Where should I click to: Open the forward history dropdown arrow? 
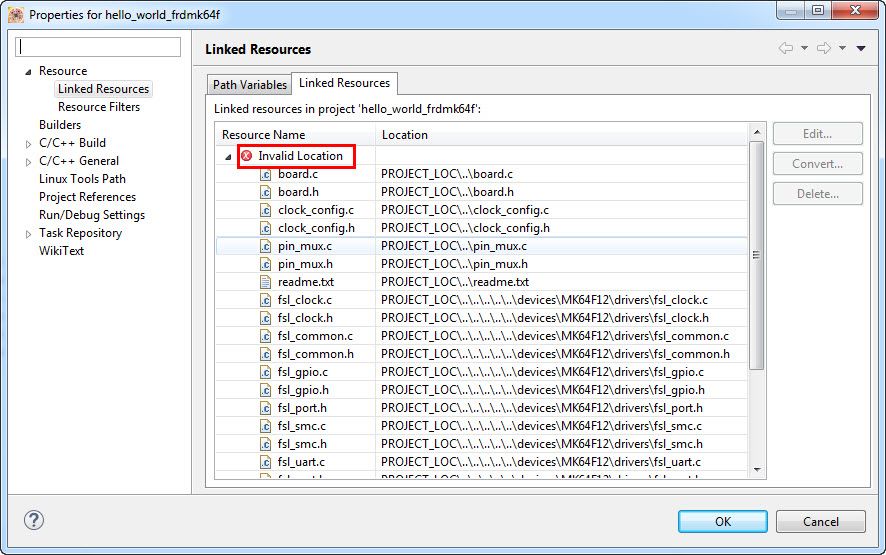point(842,48)
